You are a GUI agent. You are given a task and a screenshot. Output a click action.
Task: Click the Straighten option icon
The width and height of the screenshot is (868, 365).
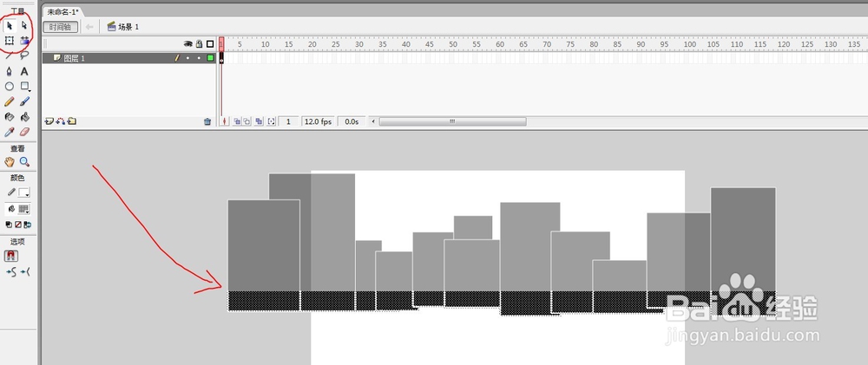click(25, 271)
